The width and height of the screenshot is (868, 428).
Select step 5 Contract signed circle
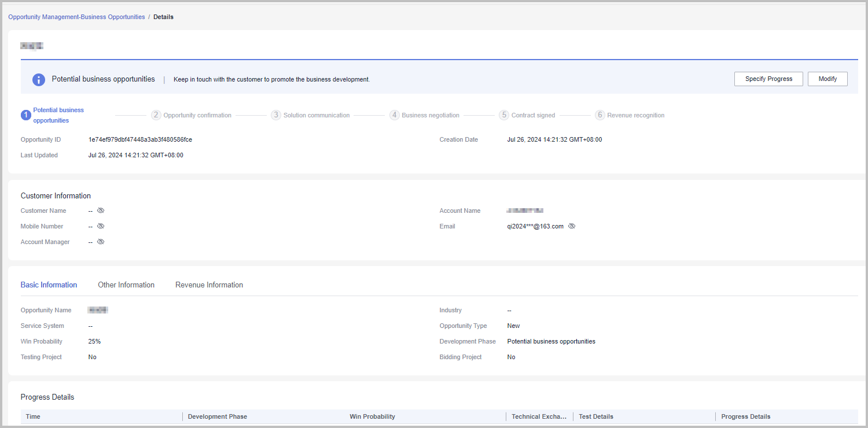click(x=504, y=115)
